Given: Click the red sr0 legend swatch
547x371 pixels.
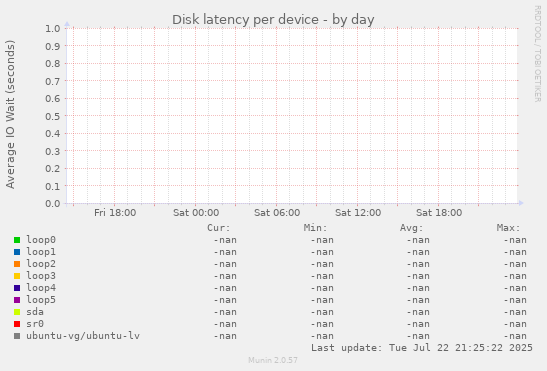Looking at the screenshot, I should pyautogui.click(x=17, y=324).
